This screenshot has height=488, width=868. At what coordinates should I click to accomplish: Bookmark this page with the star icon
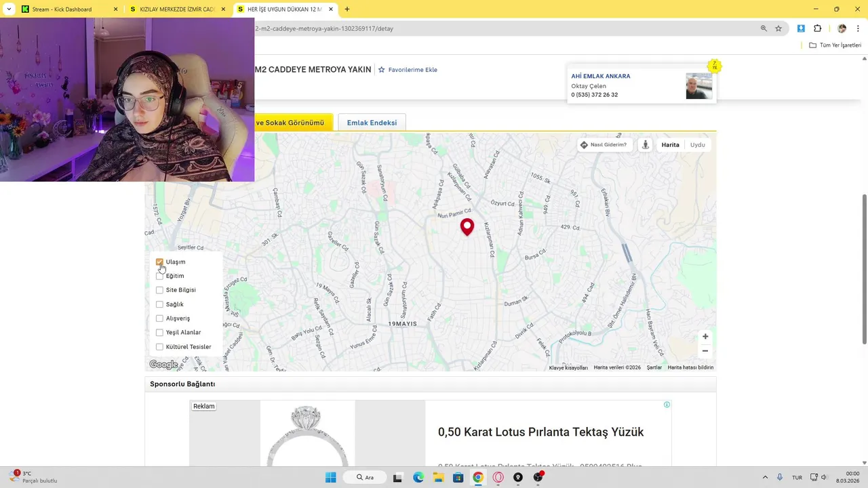tap(778, 28)
